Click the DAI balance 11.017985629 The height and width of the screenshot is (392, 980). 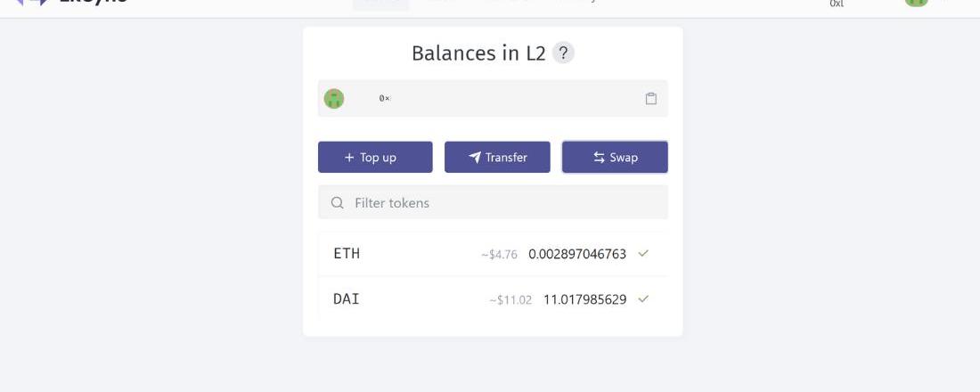pyautogui.click(x=584, y=299)
